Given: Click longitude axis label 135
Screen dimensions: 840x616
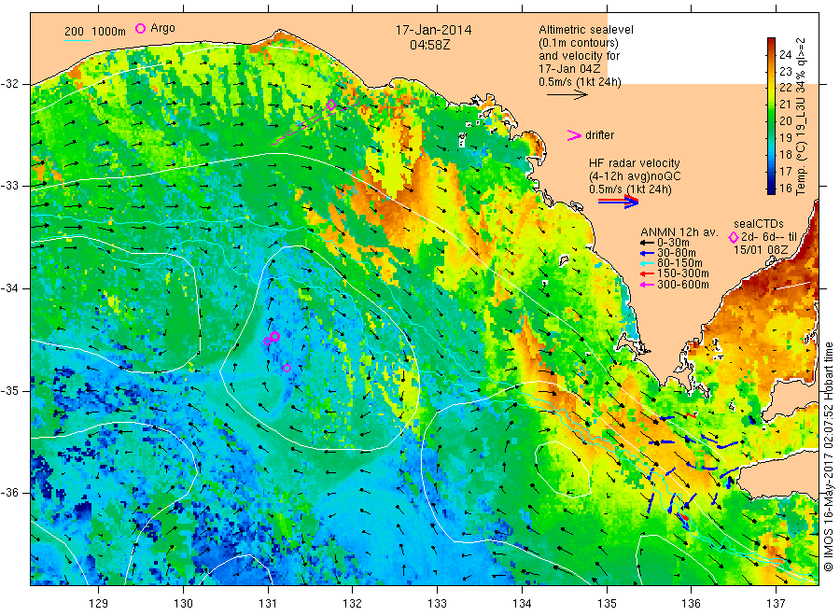Looking at the screenshot, I should (607, 604).
